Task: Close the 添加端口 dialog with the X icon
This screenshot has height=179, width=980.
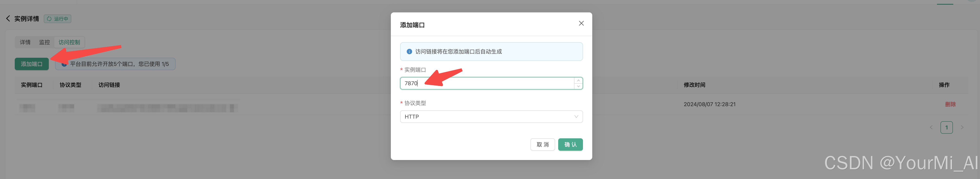Action: tap(581, 23)
